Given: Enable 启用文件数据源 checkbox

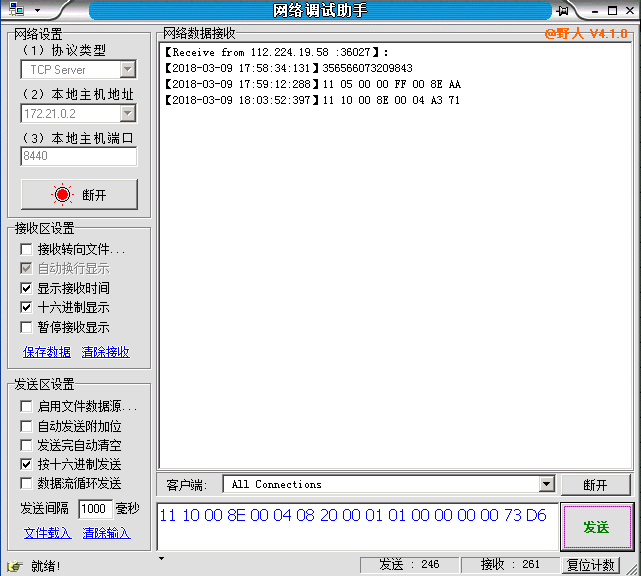Looking at the screenshot, I should pos(26,406).
